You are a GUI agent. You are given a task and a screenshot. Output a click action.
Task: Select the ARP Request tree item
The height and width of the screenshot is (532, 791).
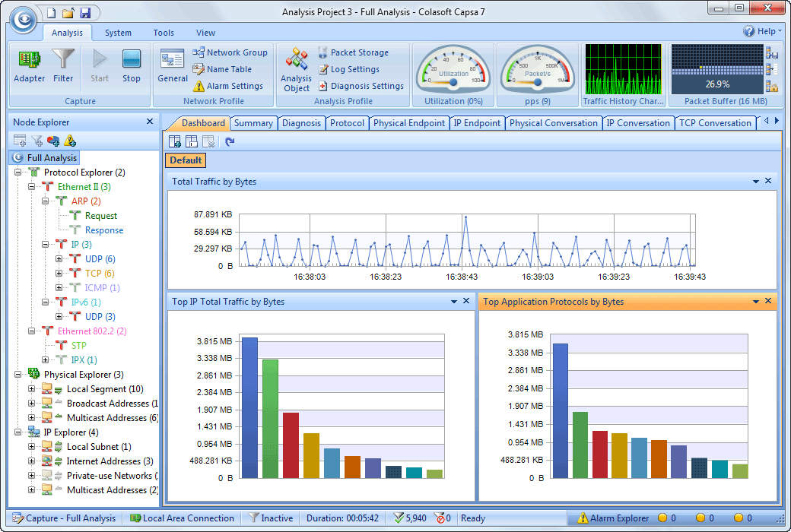[x=101, y=216]
